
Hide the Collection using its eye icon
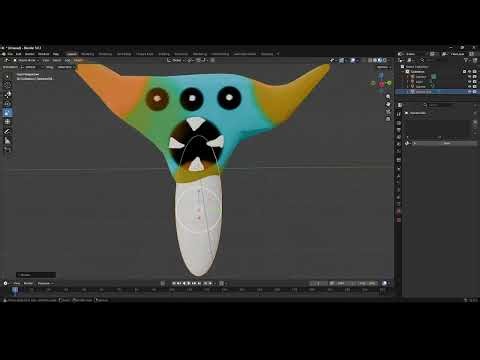point(470,72)
